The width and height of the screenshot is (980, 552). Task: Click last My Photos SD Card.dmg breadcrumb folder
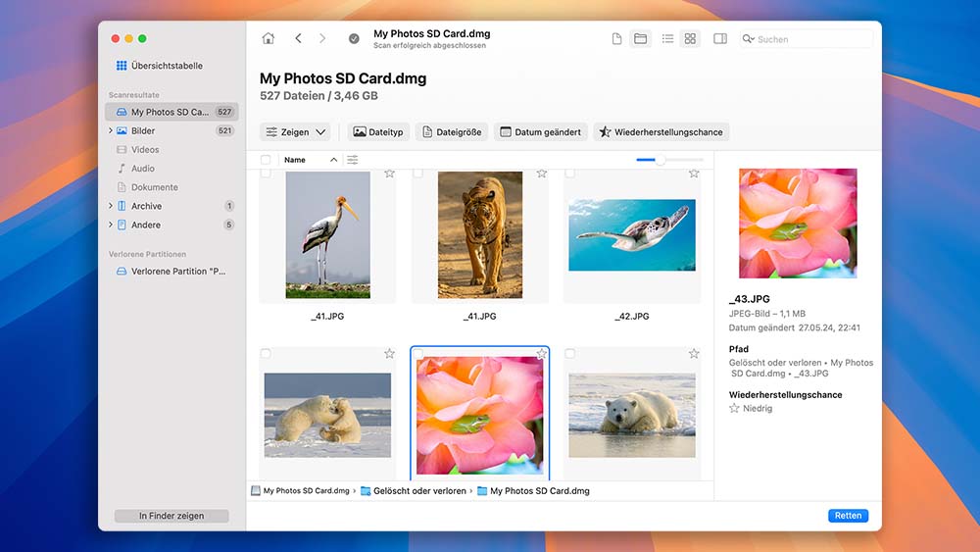click(x=539, y=491)
